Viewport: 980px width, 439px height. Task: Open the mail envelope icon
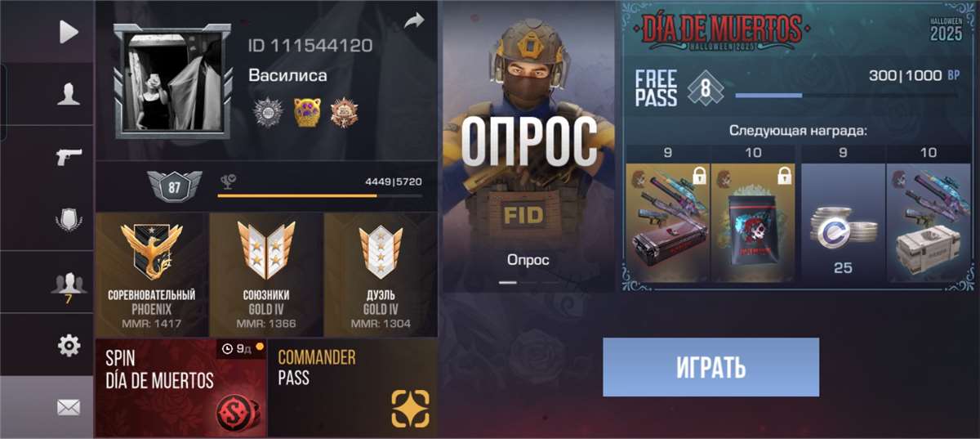click(x=69, y=407)
